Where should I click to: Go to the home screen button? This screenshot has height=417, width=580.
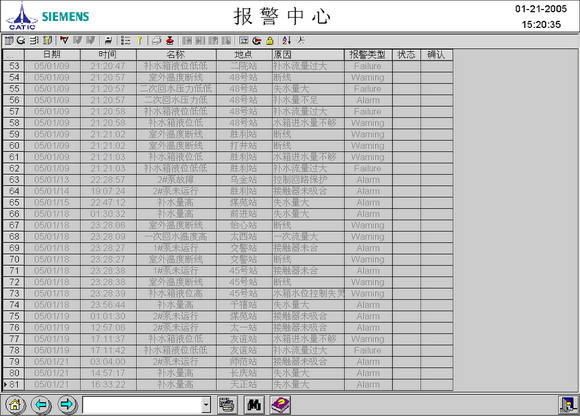(x=15, y=404)
